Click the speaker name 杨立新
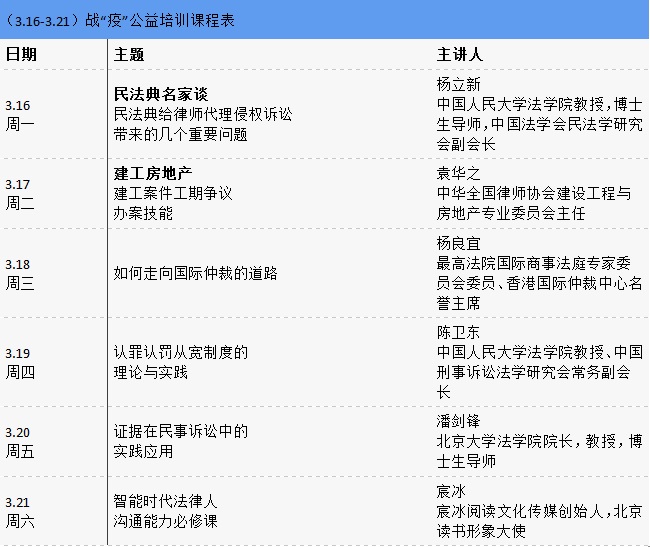Viewport: 650px width, 547px height. [x=458, y=84]
